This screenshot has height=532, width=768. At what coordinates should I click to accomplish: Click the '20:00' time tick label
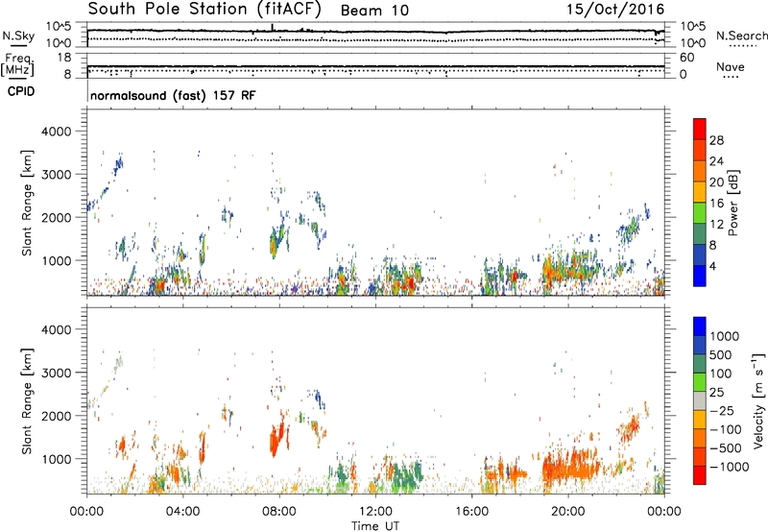(x=567, y=512)
